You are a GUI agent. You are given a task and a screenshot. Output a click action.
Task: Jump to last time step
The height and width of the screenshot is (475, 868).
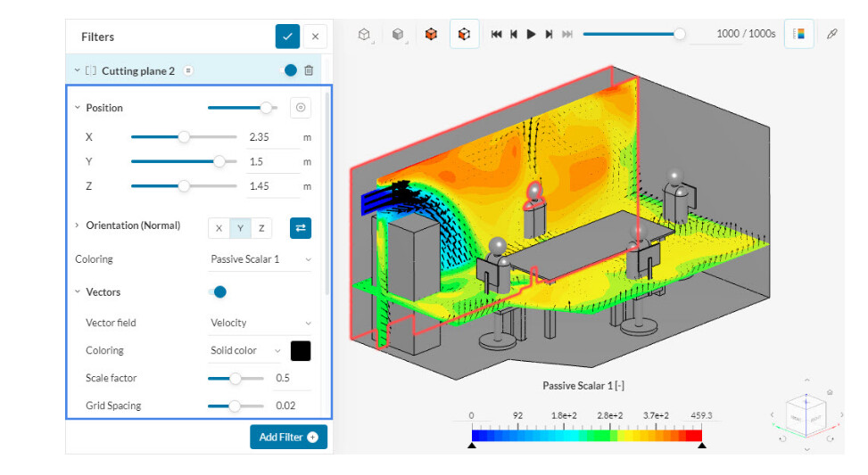(x=566, y=34)
